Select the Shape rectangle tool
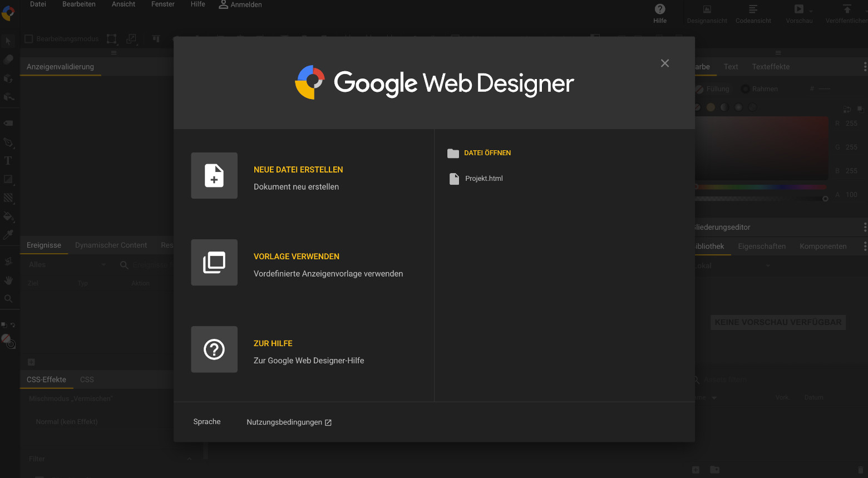 pyautogui.click(x=8, y=179)
